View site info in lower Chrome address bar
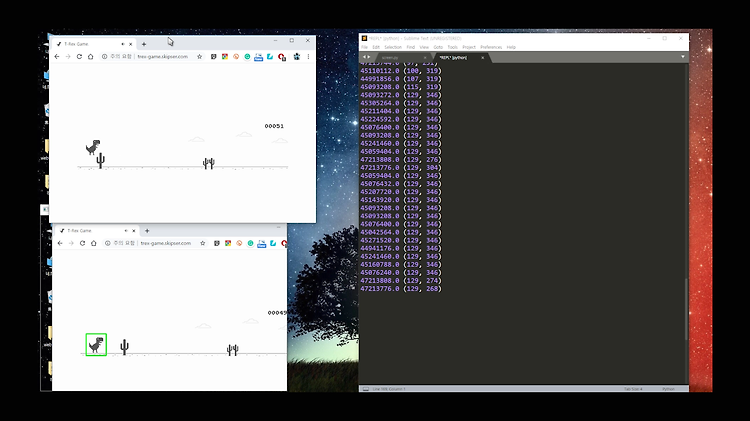The width and height of the screenshot is (750, 421). point(108,243)
